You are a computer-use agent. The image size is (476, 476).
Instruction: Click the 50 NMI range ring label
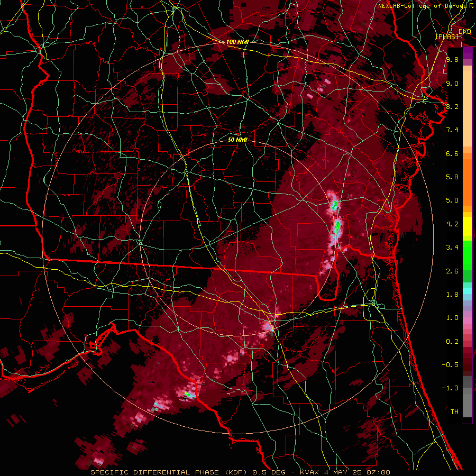coord(237,140)
